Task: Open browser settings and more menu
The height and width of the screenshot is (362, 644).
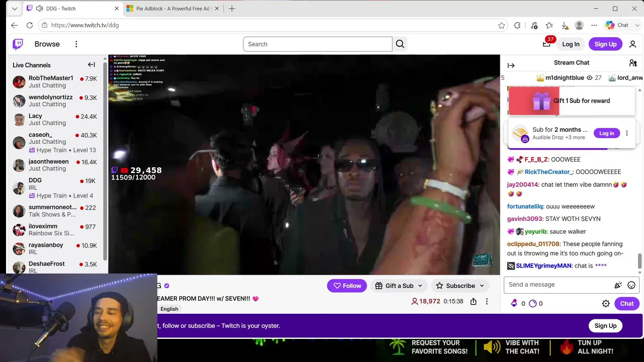Action: [594, 25]
